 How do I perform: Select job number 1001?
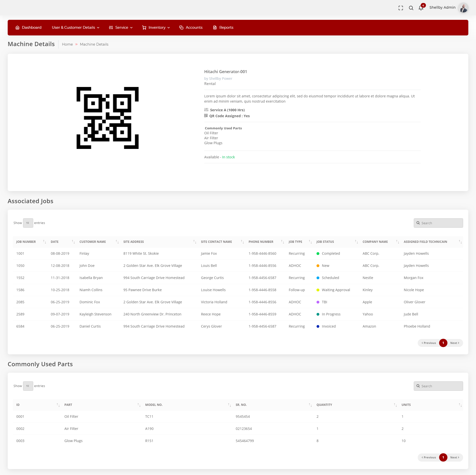pos(20,253)
